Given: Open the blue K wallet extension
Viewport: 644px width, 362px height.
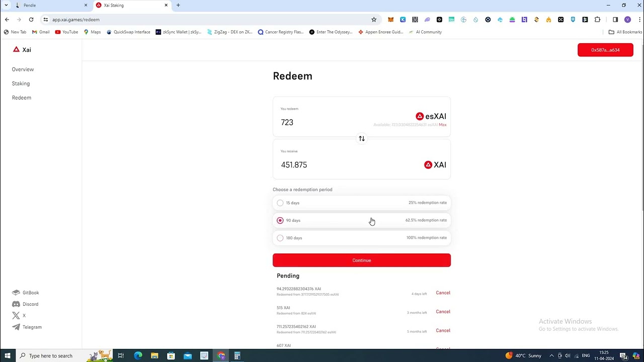Looking at the screenshot, I should (x=403, y=20).
